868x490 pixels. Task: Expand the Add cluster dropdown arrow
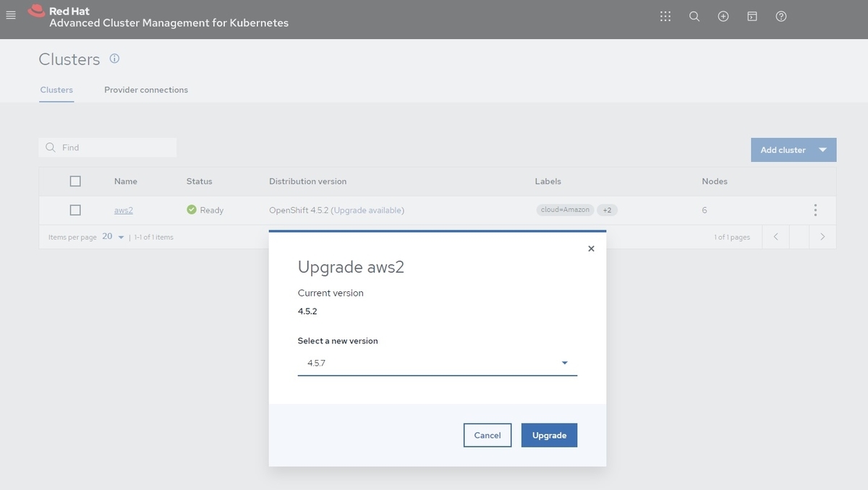[x=822, y=150]
